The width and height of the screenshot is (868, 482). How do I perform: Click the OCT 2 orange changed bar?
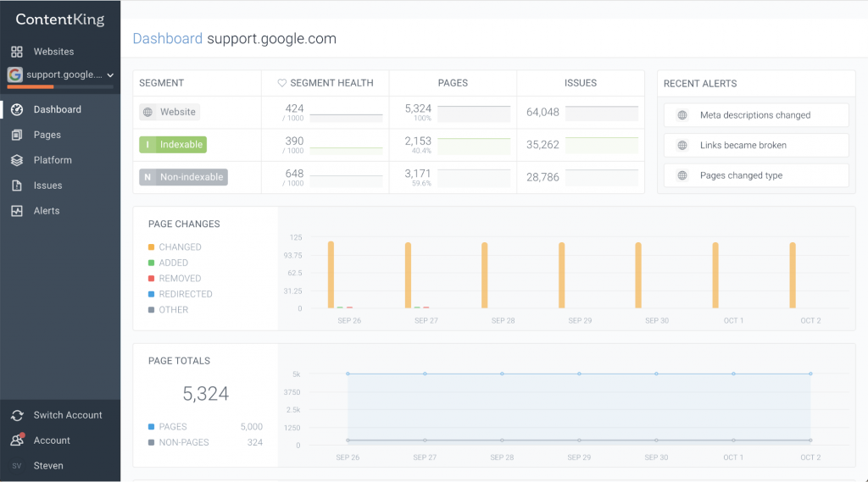pos(793,275)
